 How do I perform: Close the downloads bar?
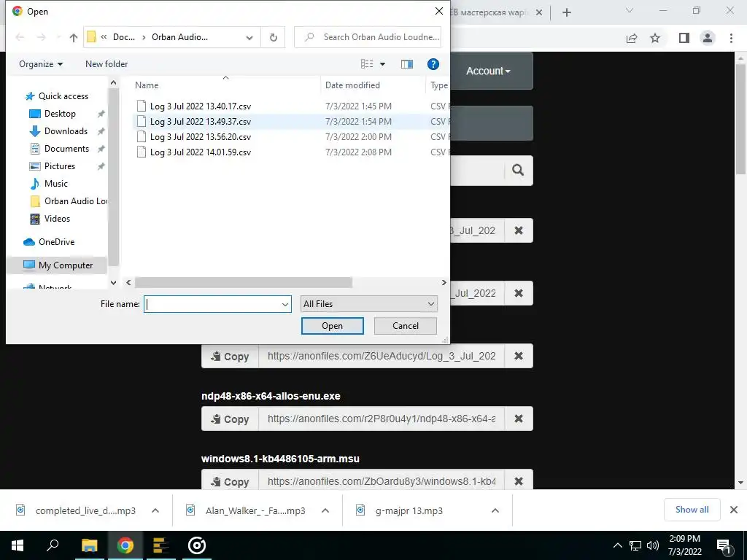click(734, 510)
